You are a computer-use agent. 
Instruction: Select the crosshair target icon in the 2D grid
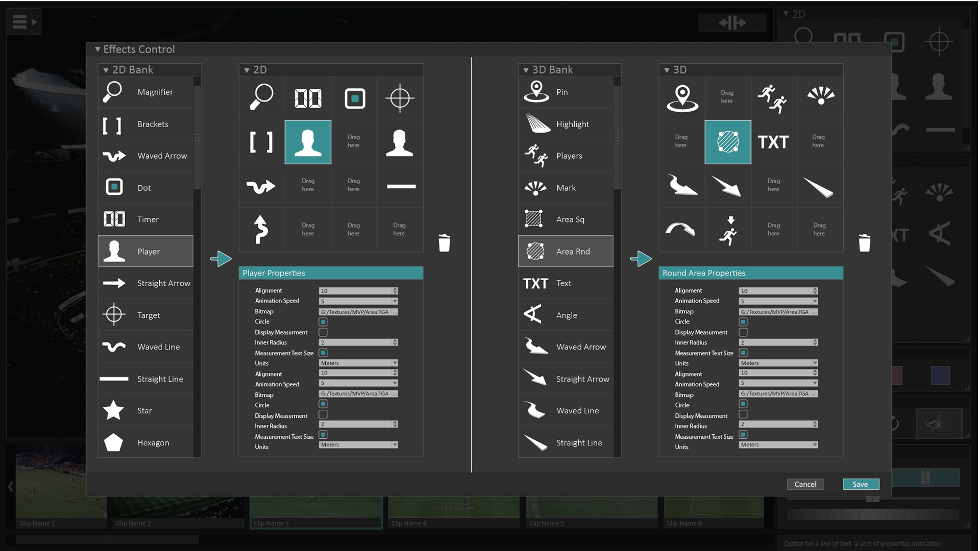400,98
